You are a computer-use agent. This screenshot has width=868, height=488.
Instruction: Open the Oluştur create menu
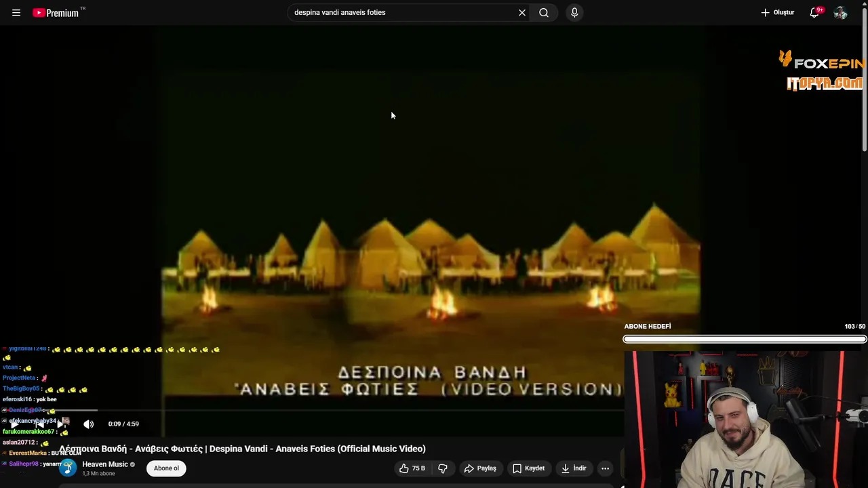777,13
